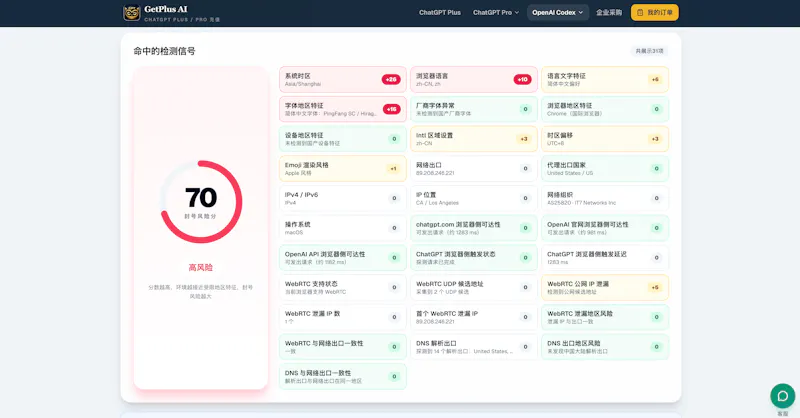The height and width of the screenshot is (418, 800).
Task: Open ChatGPT Plus nav link
Action: [x=440, y=12]
